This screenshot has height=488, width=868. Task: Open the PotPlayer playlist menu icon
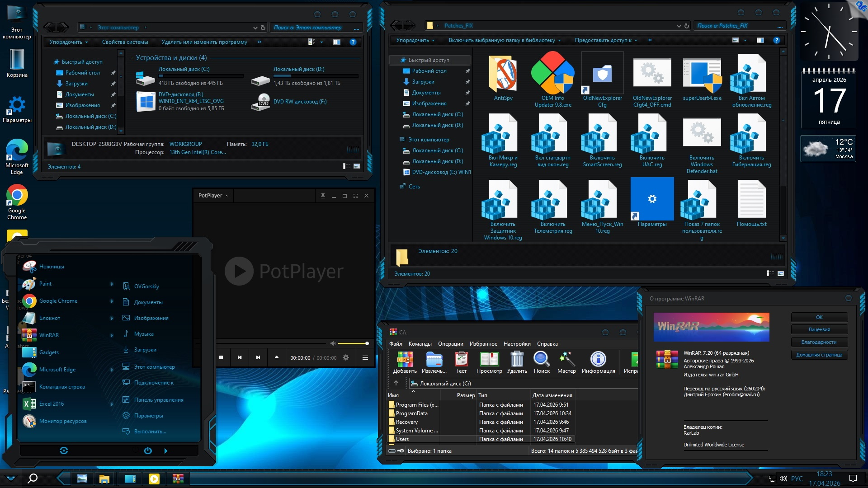(365, 357)
